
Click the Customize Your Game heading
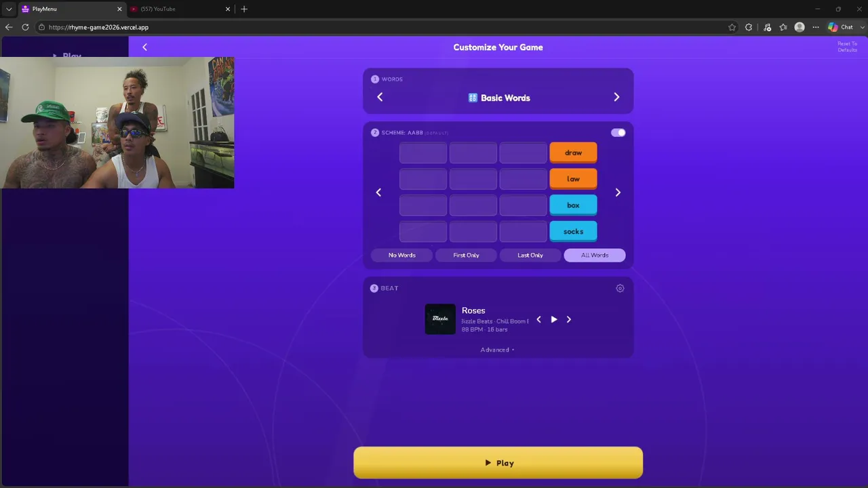[x=498, y=47]
